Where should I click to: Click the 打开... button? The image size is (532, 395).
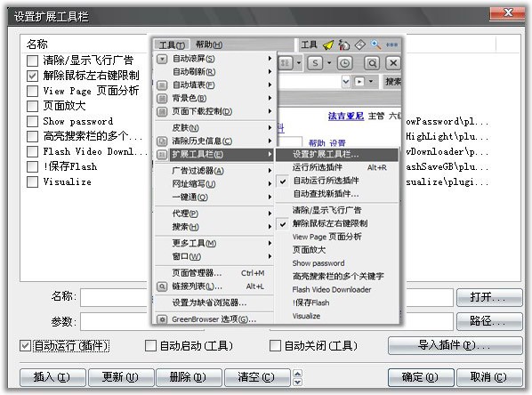(489, 298)
